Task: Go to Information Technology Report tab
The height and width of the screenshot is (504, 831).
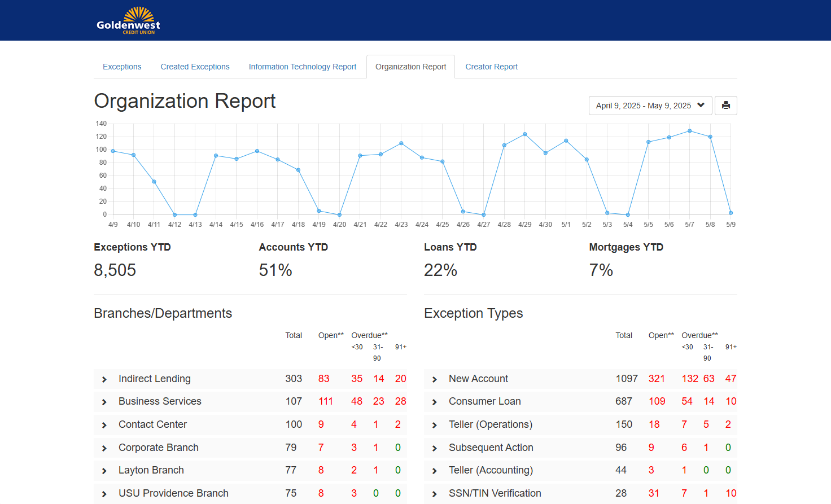Action: [x=302, y=67]
